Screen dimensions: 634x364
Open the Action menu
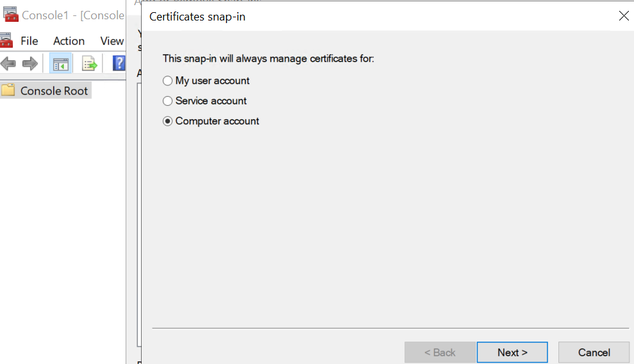pyautogui.click(x=69, y=41)
